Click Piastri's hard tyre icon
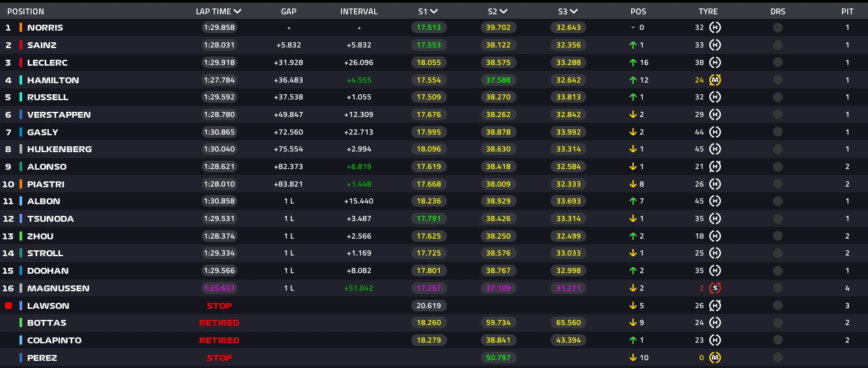Screen dimensions: 868x368 tap(715, 184)
